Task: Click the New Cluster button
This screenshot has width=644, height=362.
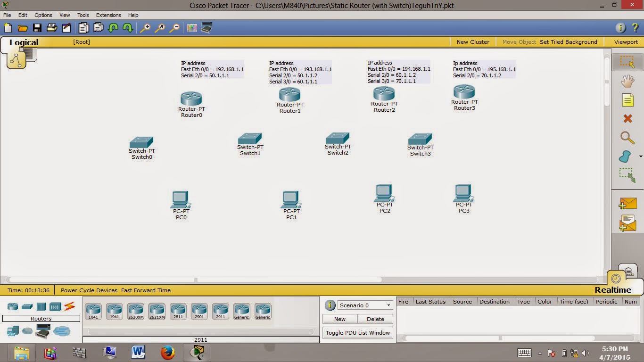Action: [x=473, y=42]
